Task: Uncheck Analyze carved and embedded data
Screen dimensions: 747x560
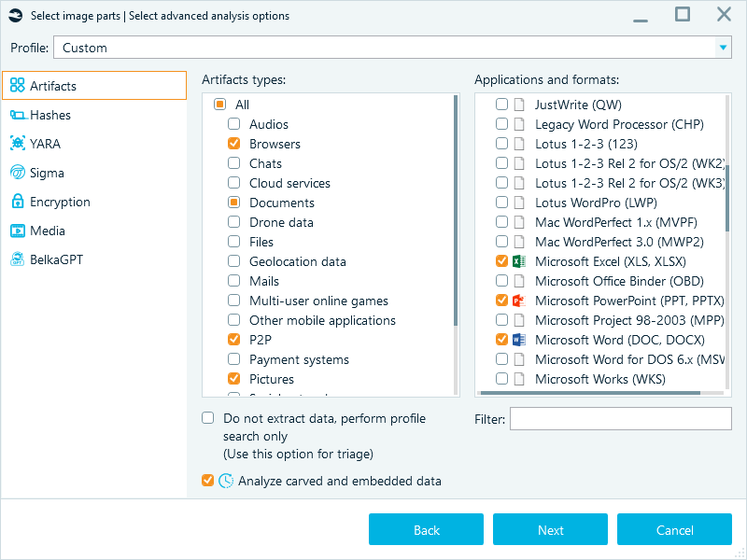Action: (x=207, y=481)
